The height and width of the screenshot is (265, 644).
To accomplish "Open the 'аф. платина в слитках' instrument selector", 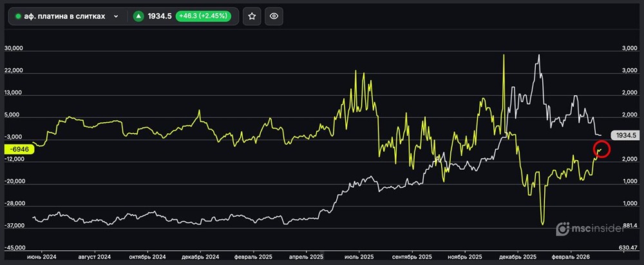I will pyautogui.click(x=63, y=16).
